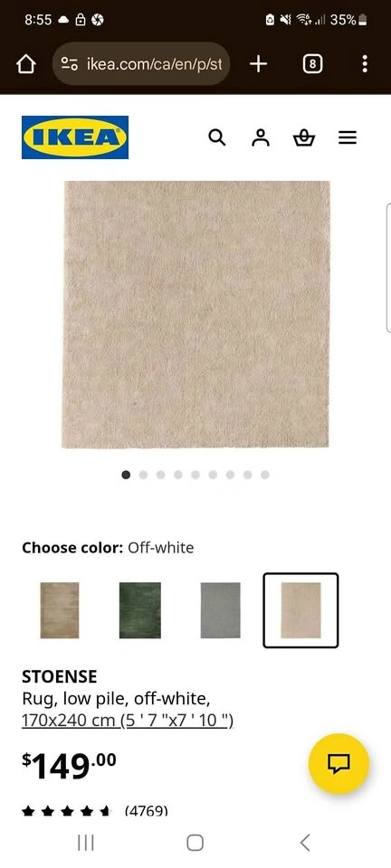Screen dimensions: 391x868
Task: Tap the browser home icon
Action: pos(26,64)
